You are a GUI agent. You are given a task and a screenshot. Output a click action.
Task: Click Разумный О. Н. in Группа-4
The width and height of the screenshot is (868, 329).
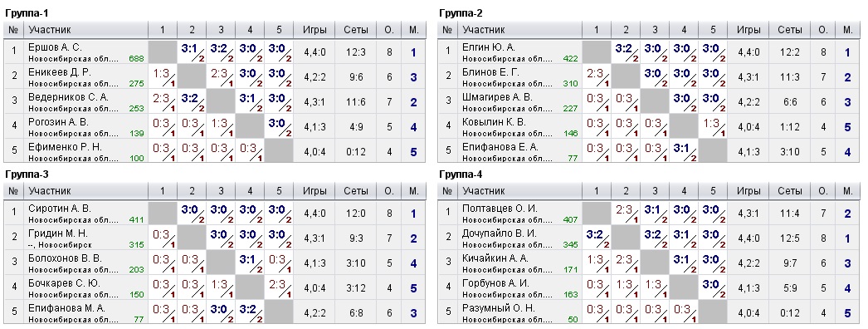498,308
